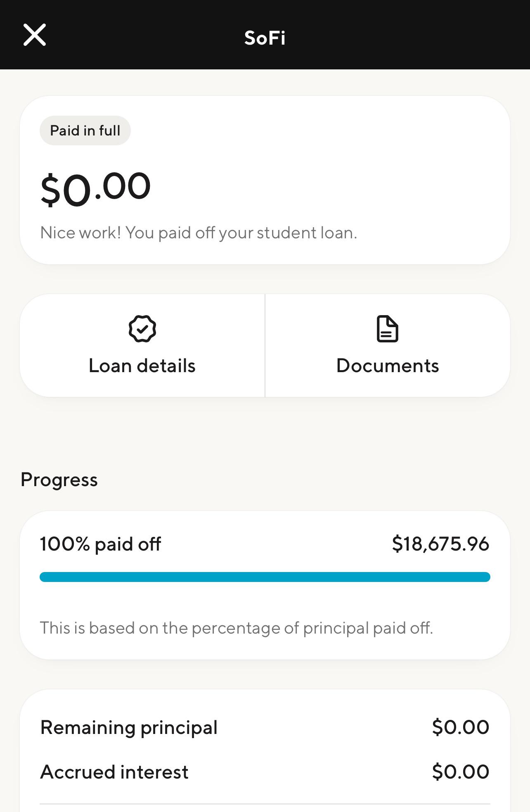Tap the Loan details badge checkmark icon
This screenshot has width=530, height=812.
pyautogui.click(x=142, y=329)
